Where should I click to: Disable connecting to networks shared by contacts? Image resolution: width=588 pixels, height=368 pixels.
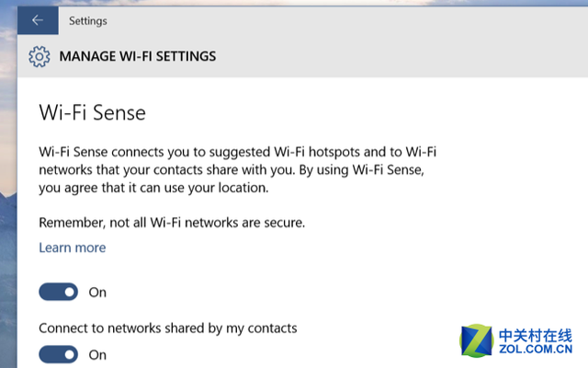58,354
